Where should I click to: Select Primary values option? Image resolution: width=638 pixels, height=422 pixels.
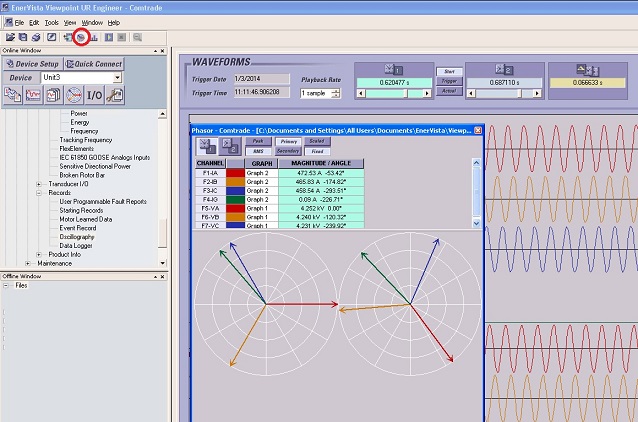[288, 141]
